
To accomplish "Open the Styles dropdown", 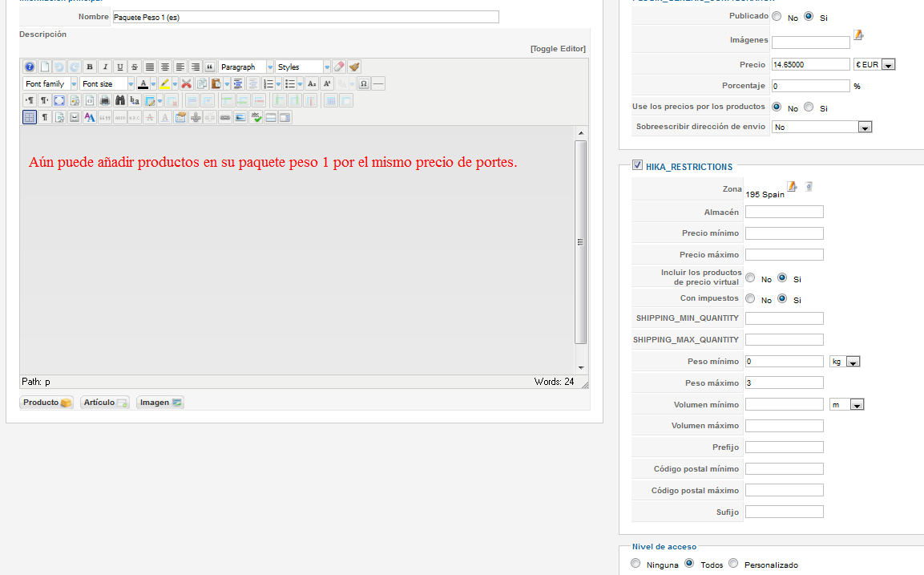I will pos(303,67).
